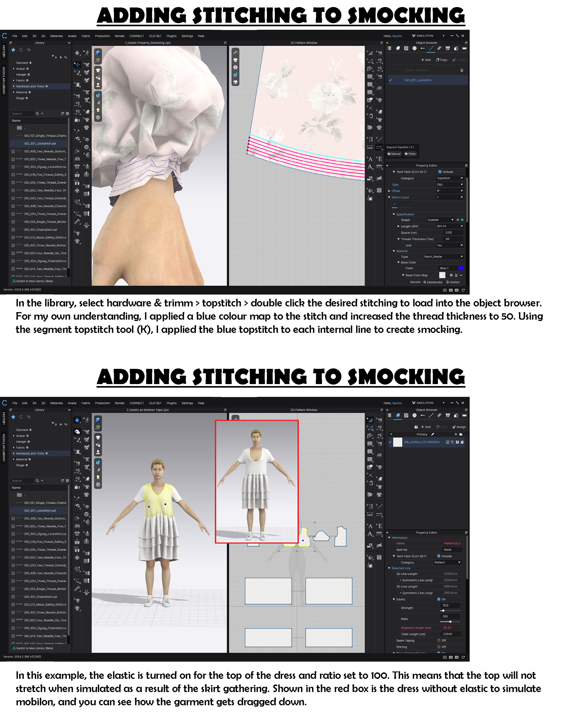
Task: Click Add in the upper Object Browser
Action: (426, 60)
